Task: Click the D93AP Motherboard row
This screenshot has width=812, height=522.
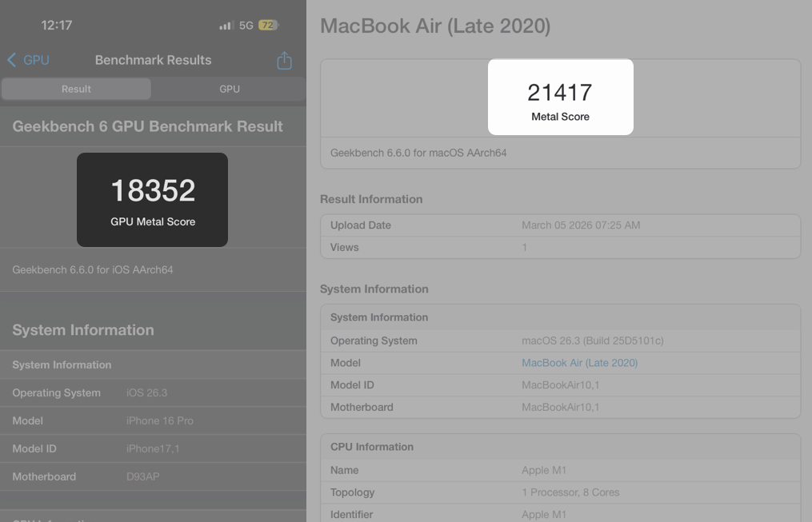Action: pyautogui.click(x=152, y=476)
